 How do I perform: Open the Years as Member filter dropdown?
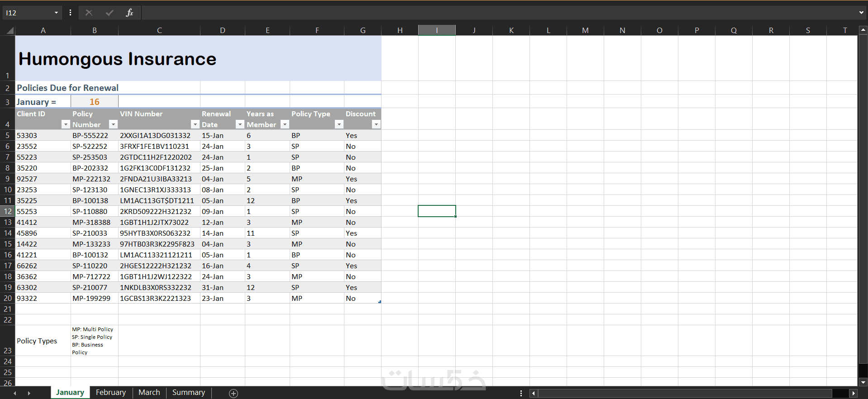(285, 124)
